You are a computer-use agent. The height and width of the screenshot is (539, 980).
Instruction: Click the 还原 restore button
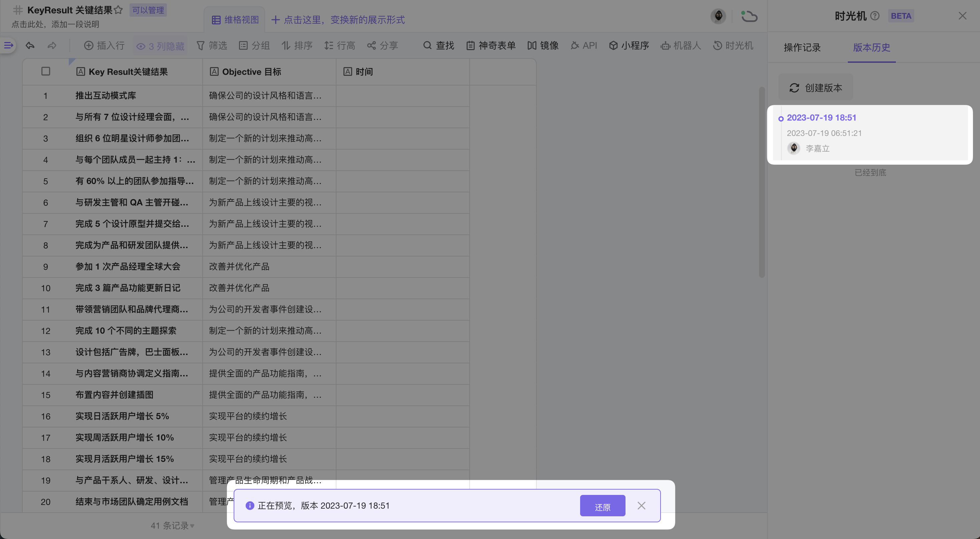click(602, 506)
